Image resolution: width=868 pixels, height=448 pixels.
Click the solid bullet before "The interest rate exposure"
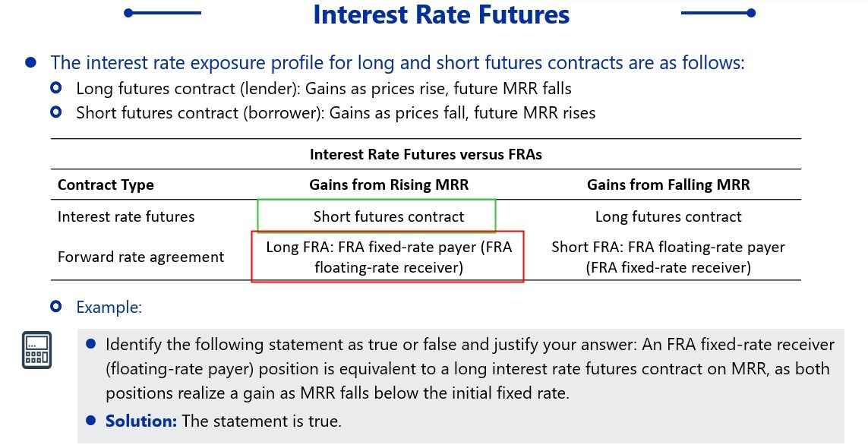30,63
